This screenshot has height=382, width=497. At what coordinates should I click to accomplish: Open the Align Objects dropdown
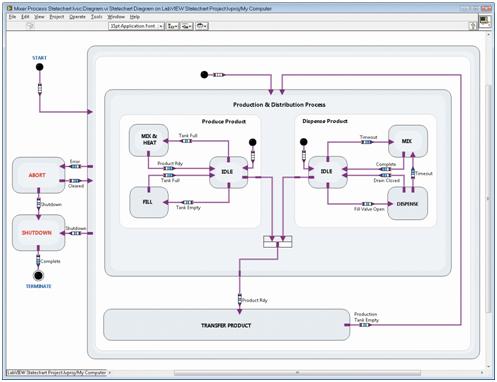click(173, 26)
